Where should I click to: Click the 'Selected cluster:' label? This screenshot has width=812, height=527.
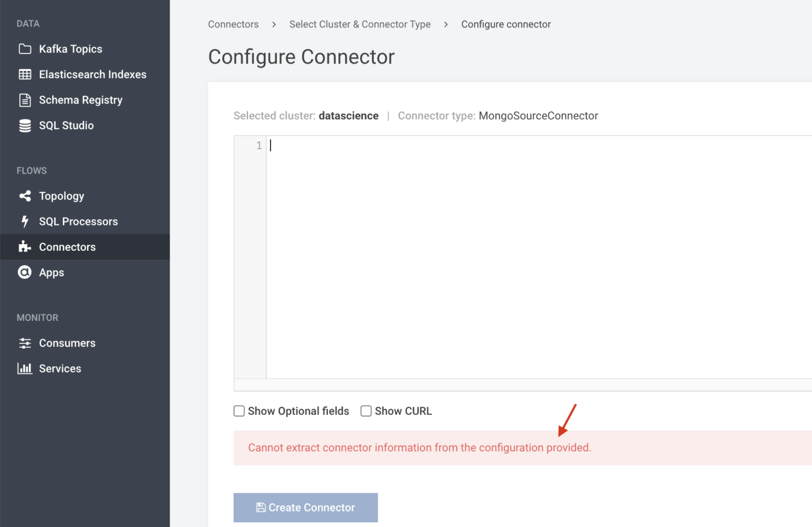[274, 116]
